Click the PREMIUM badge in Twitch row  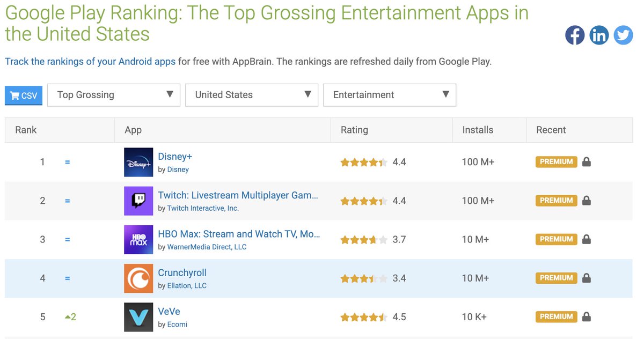click(557, 200)
